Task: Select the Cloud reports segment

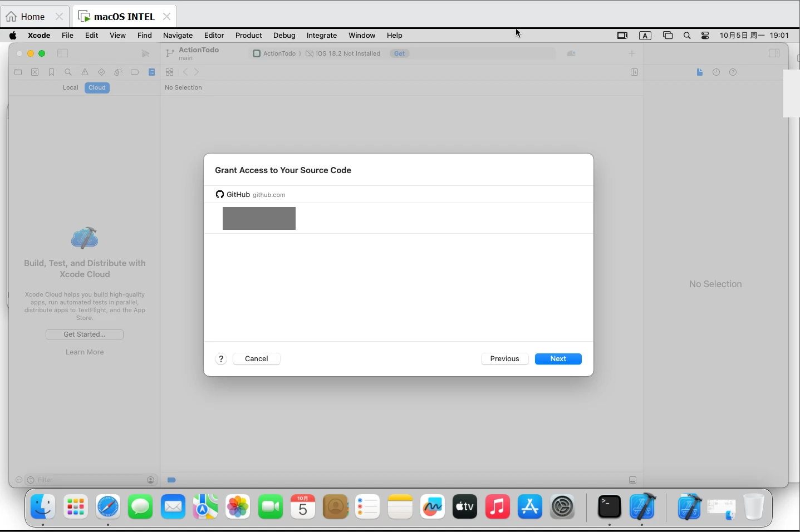Action: [x=97, y=88]
